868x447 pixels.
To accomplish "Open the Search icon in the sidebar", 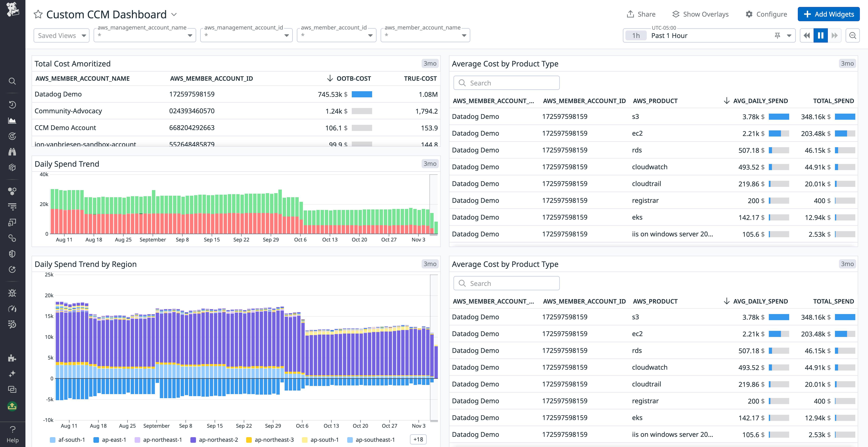I will point(13,81).
